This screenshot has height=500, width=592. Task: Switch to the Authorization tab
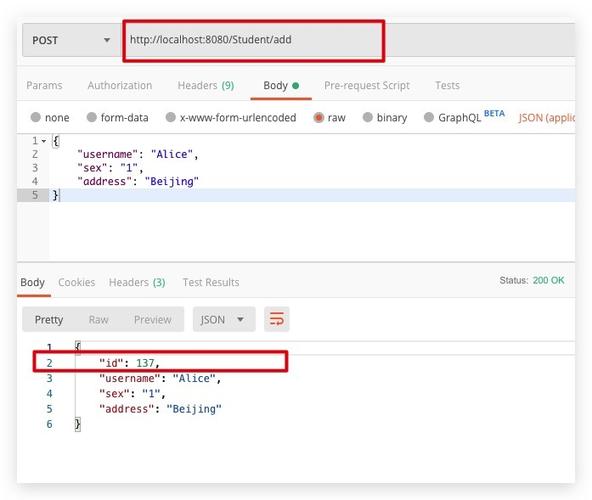pyautogui.click(x=120, y=85)
